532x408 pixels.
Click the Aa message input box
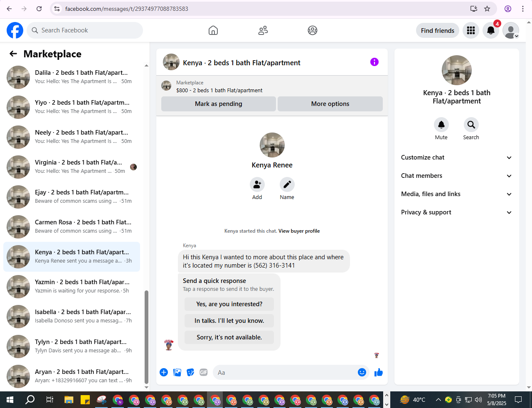tap(285, 372)
